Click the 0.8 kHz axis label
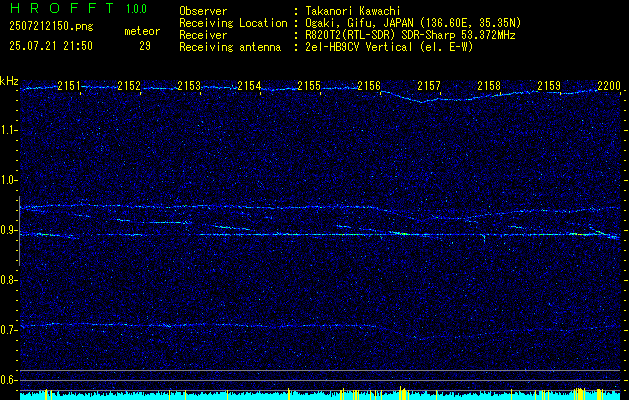The image size is (629, 400). click(9, 280)
